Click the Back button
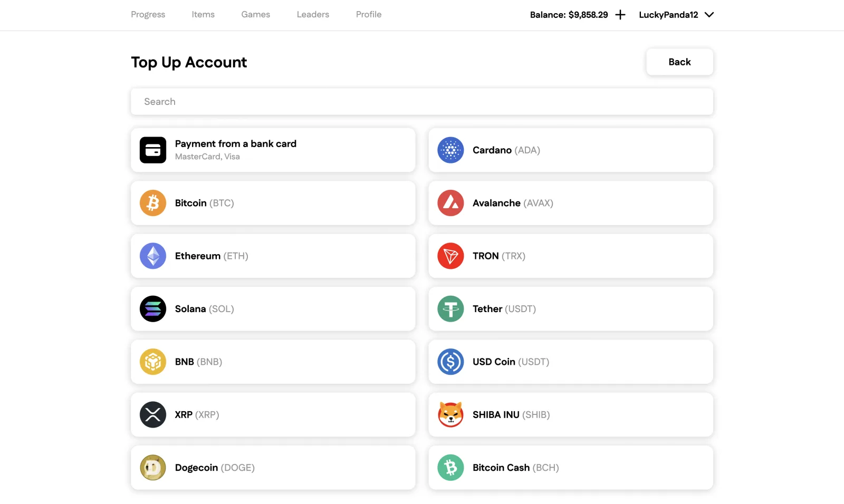 point(680,62)
